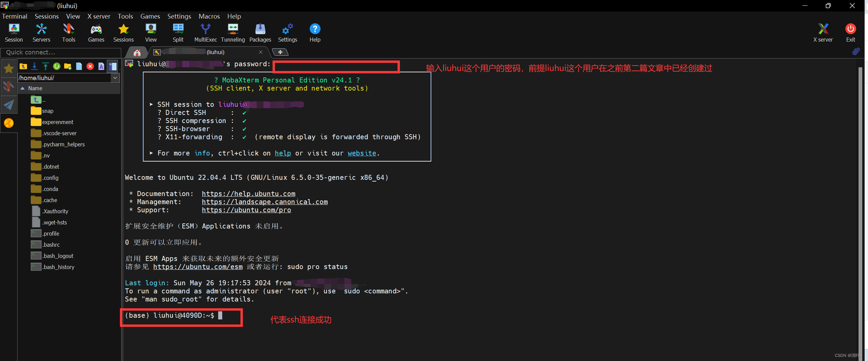The image size is (868, 361).
Task: Start the X server from the toolbar
Action: (823, 32)
